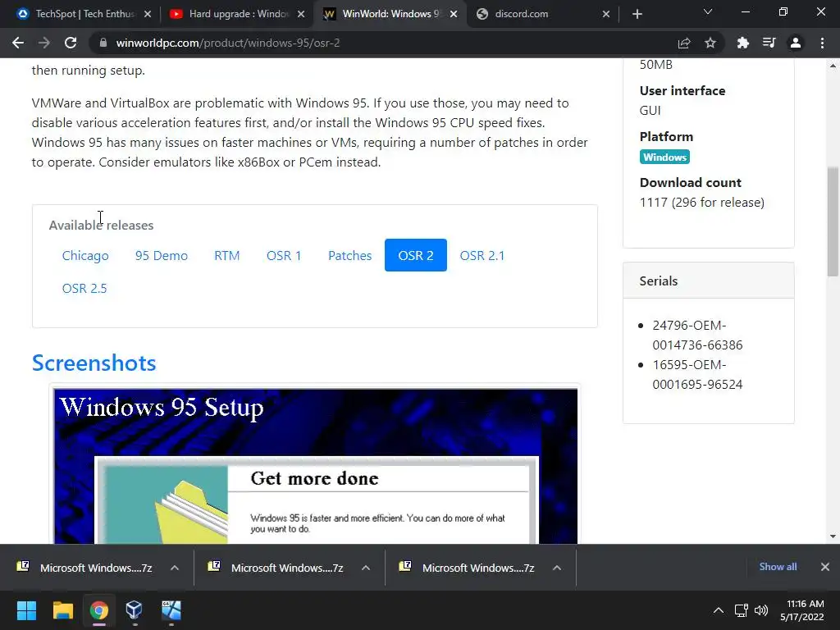This screenshot has width=840, height=630.
Task: Open the second Microsoft Windows 7z download
Action: click(x=276, y=568)
